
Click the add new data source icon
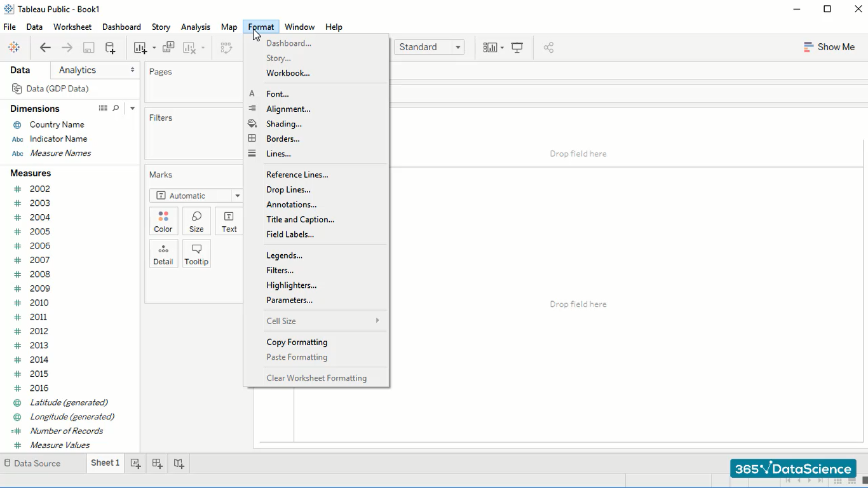tap(110, 48)
